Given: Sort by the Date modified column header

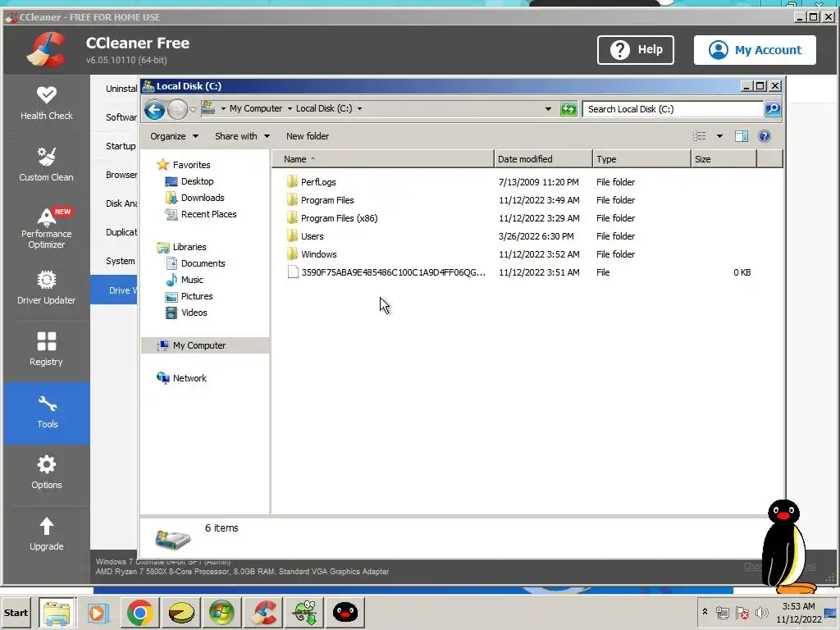Looking at the screenshot, I should tap(543, 159).
